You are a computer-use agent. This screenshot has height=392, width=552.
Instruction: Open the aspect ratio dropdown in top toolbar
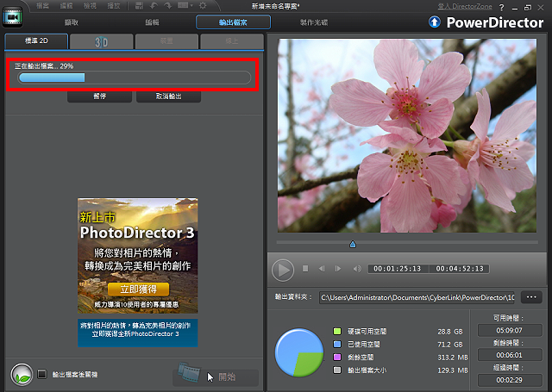coord(185,6)
